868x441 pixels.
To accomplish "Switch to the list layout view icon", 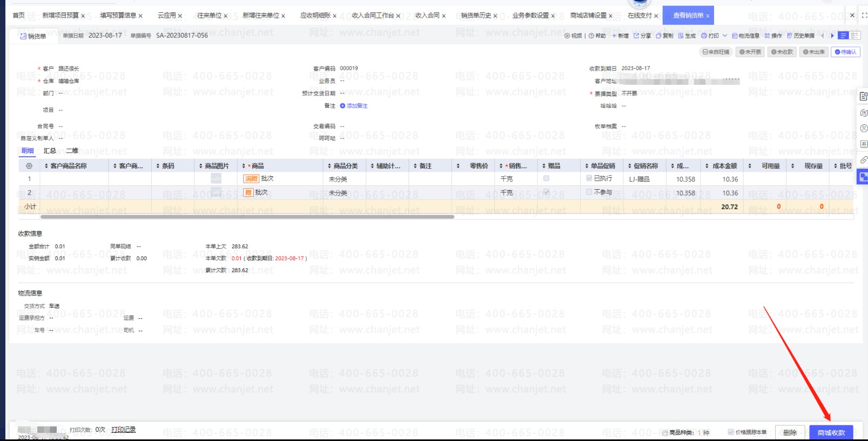I will point(843,36).
